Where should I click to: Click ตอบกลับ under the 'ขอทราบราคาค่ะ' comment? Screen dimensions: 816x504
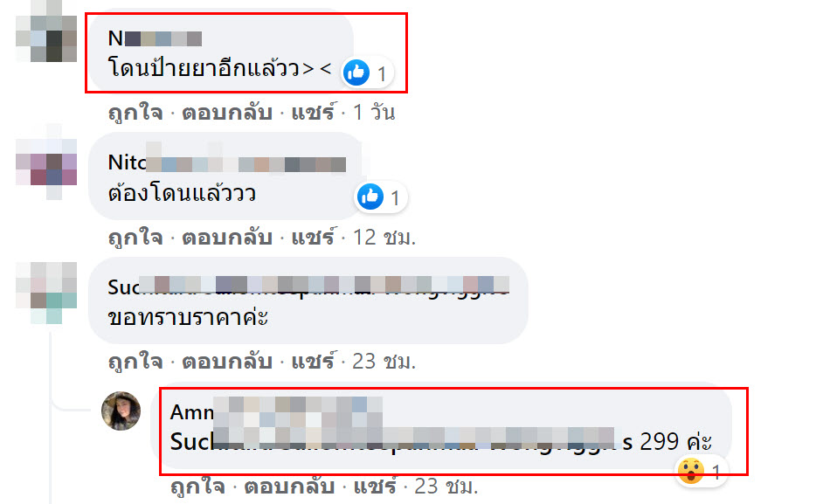point(227,361)
